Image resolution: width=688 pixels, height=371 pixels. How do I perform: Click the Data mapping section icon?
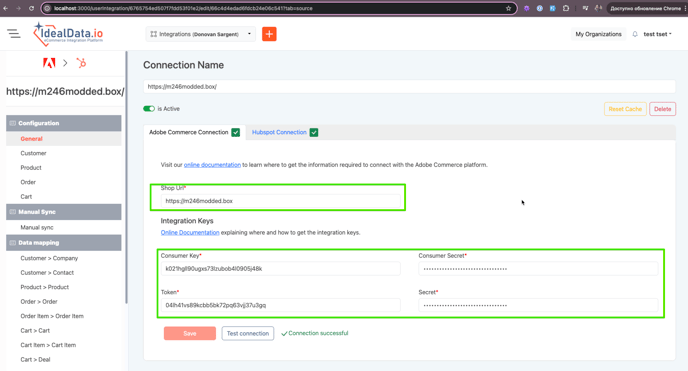pyautogui.click(x=13, y=243)
